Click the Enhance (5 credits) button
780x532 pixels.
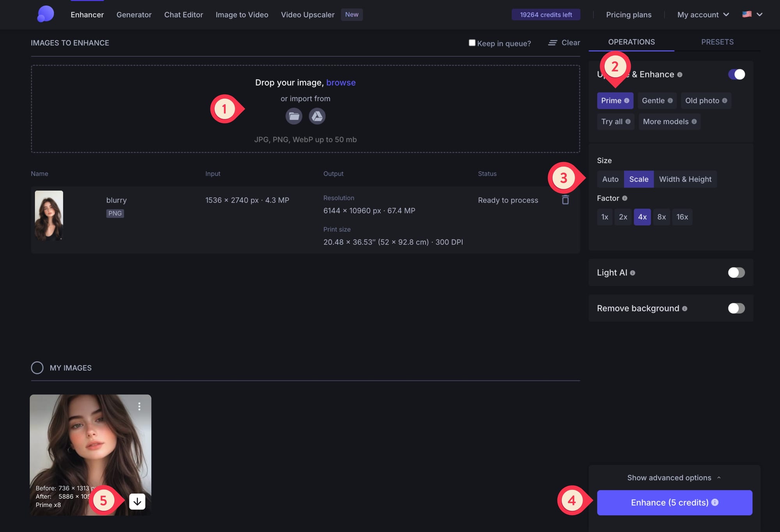click(674, 502)
